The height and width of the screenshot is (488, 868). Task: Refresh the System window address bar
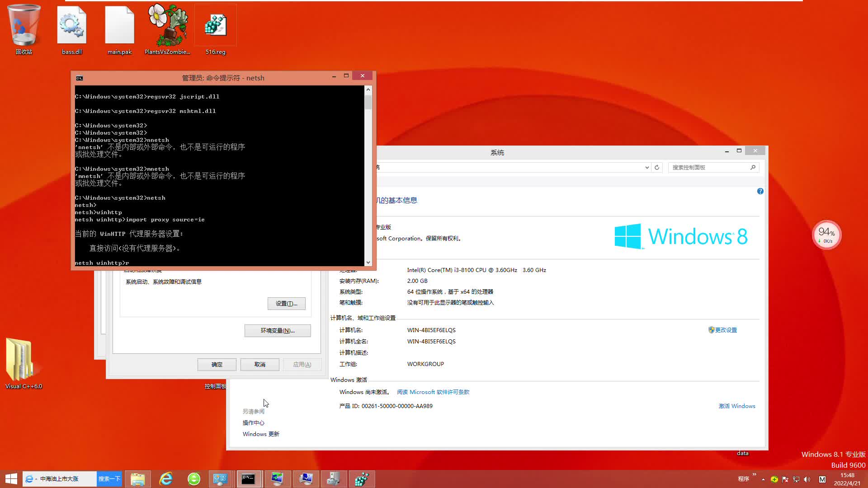[657, 168]
